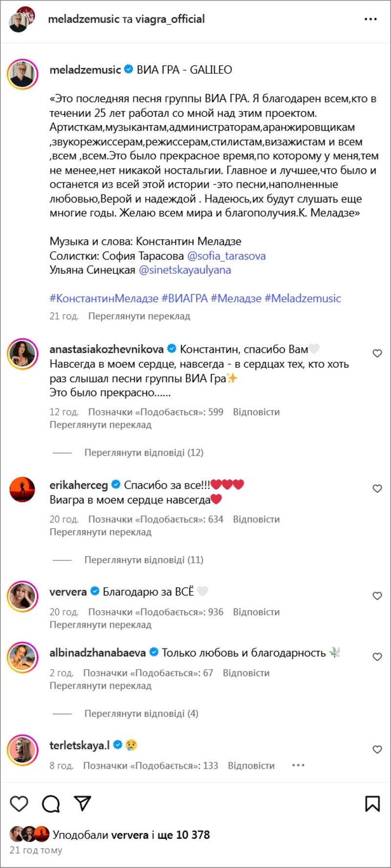Like anastasiakozhevnikova's comment
Viewport: 391px width, 868px height.
[x=377, y=353]
